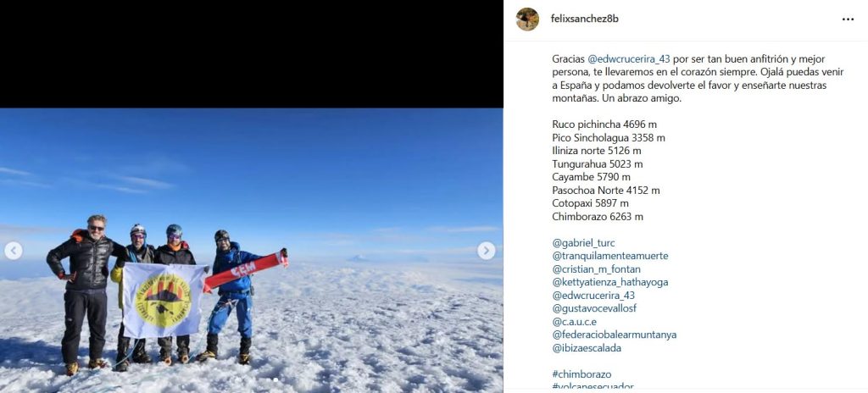868x393 pixels.
Task: Open @cristian_m_fontan mention
Action: (x=596, y=269)
